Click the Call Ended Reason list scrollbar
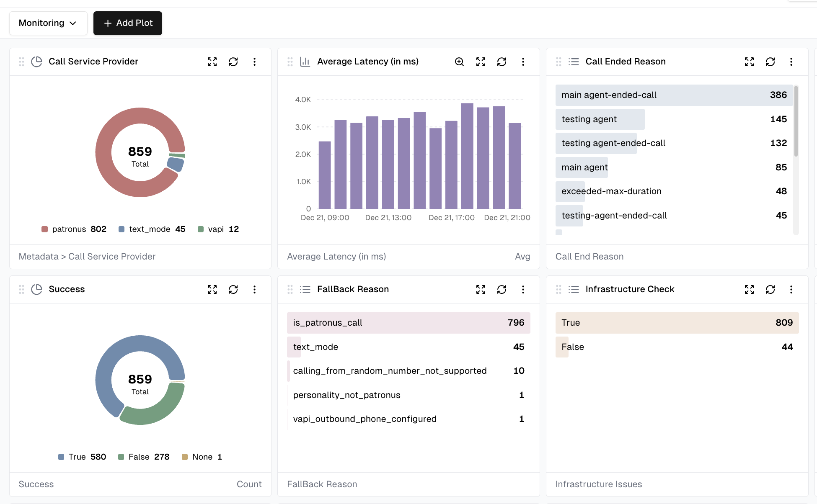Viewport: 817px width, 504px height. (796, 121)
